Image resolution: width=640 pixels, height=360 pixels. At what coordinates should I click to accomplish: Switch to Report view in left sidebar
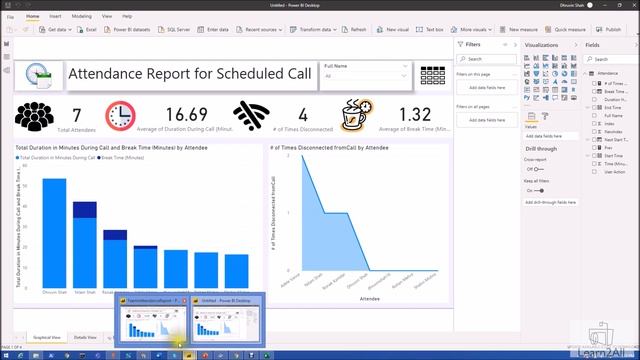(7, 44)
